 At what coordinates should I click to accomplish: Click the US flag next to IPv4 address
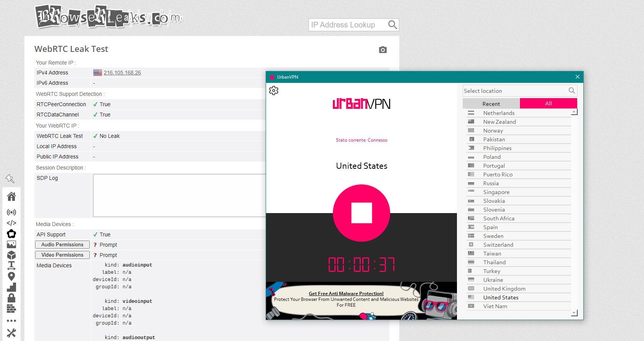coord(98,73)
